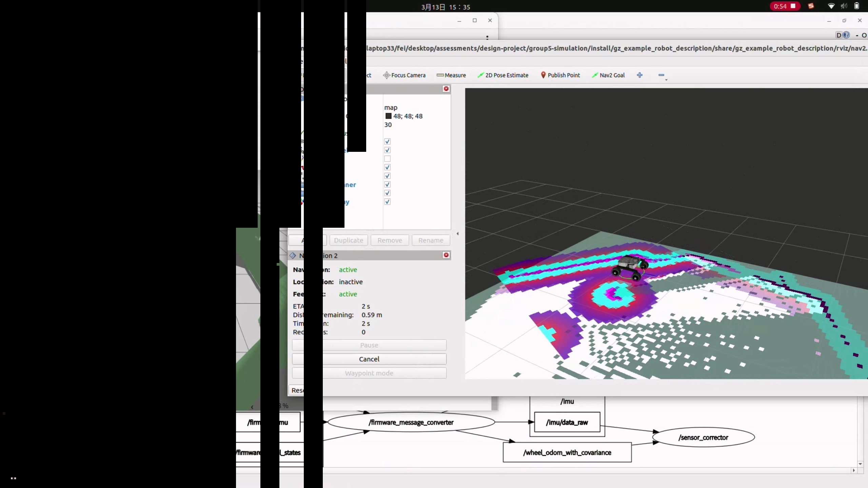Viewport: 868px width, 488px height.
Task: Open the Sogou input method tray icon
Action: coord(811,6)
